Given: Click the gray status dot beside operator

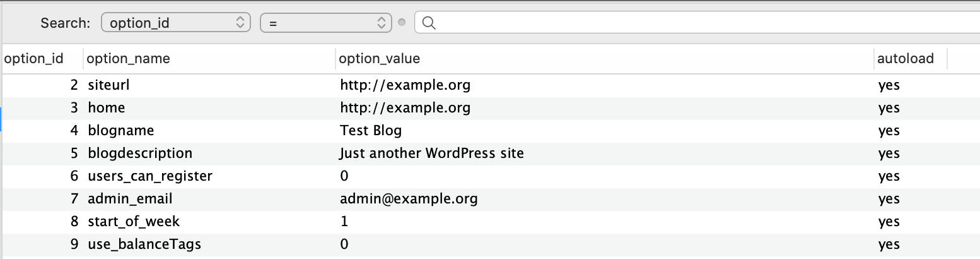Looking at the screenshot, I should pyautogui.click(x=402, y=23).
